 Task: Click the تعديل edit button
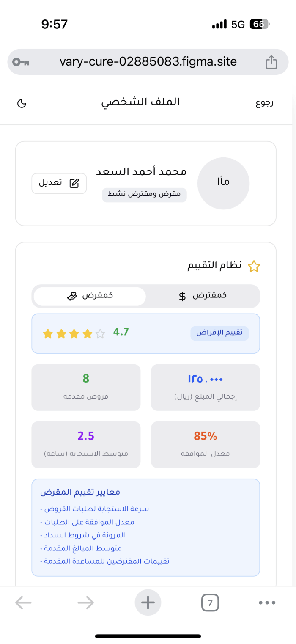(x=59, y=183)
